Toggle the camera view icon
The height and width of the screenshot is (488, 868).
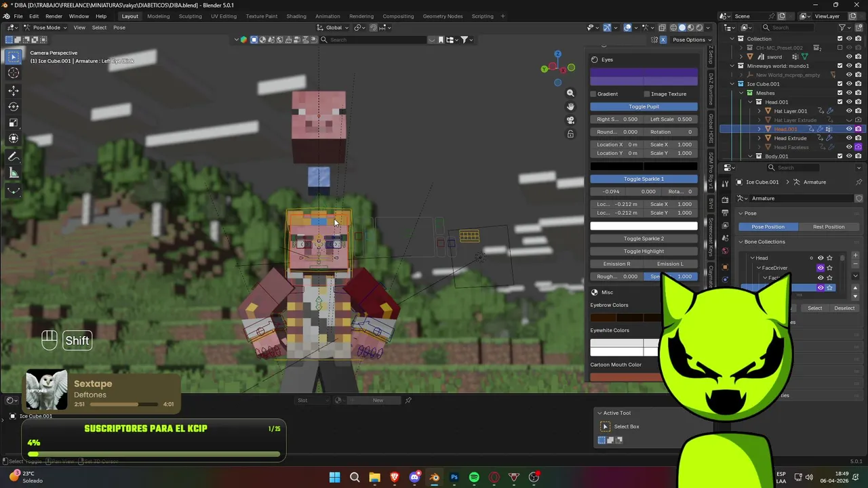(570, 120)
